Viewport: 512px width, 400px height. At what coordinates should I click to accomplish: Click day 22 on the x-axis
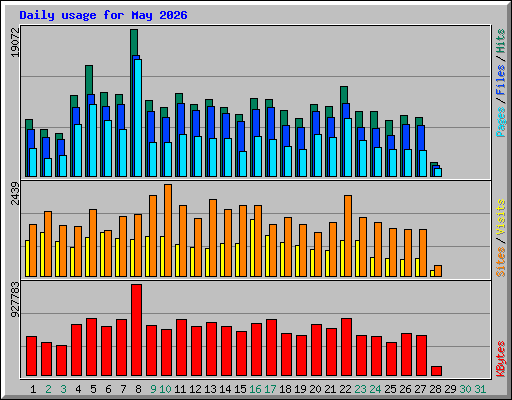tap(345, 389)
